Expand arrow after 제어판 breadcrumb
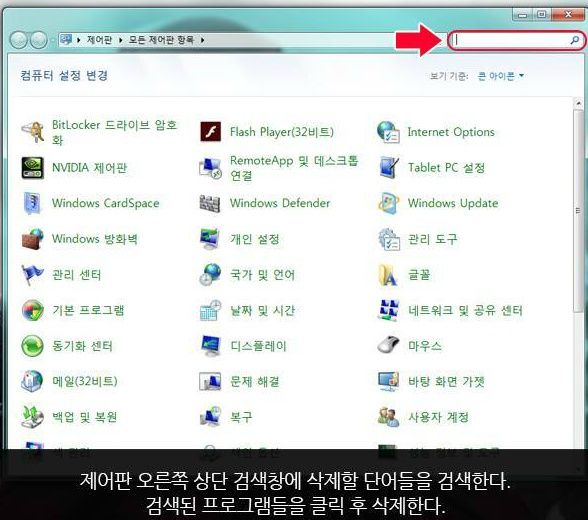Viewport: 588px width, 520px height. tap(121, 40)
